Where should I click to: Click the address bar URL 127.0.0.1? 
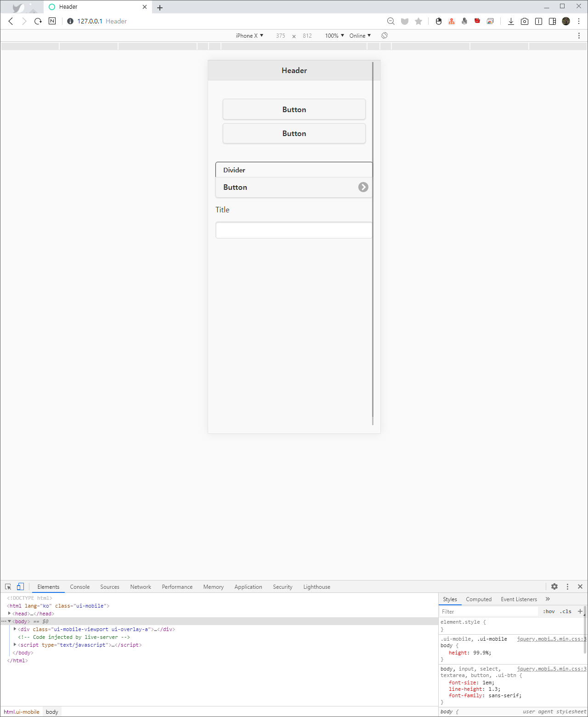[x=90, y=21]
